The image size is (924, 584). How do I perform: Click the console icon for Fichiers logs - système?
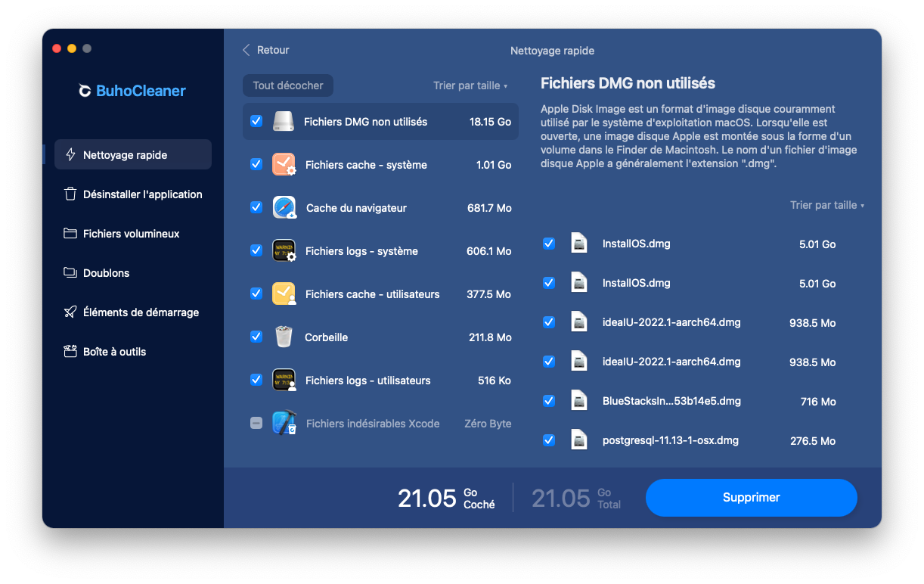click(x=284, y=250)
